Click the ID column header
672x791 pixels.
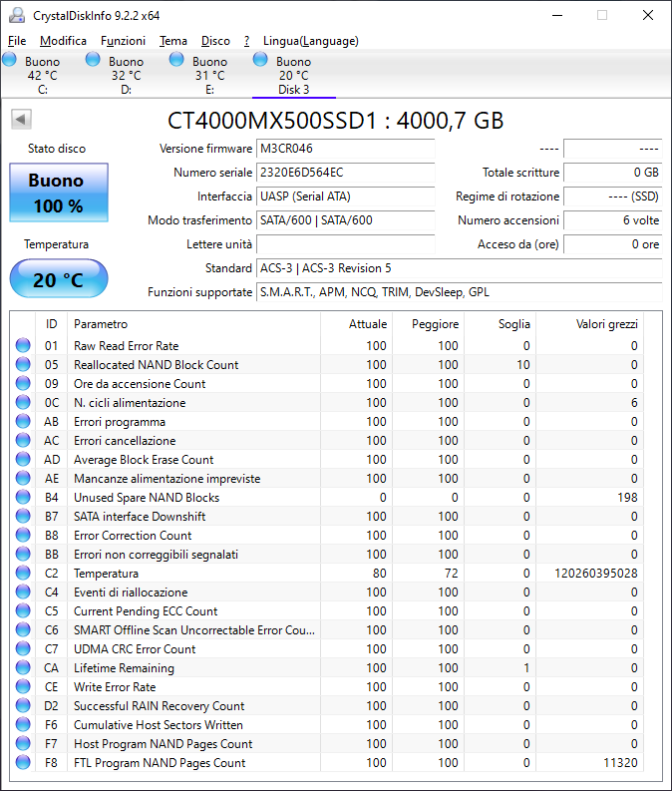(x=52, y=324)
